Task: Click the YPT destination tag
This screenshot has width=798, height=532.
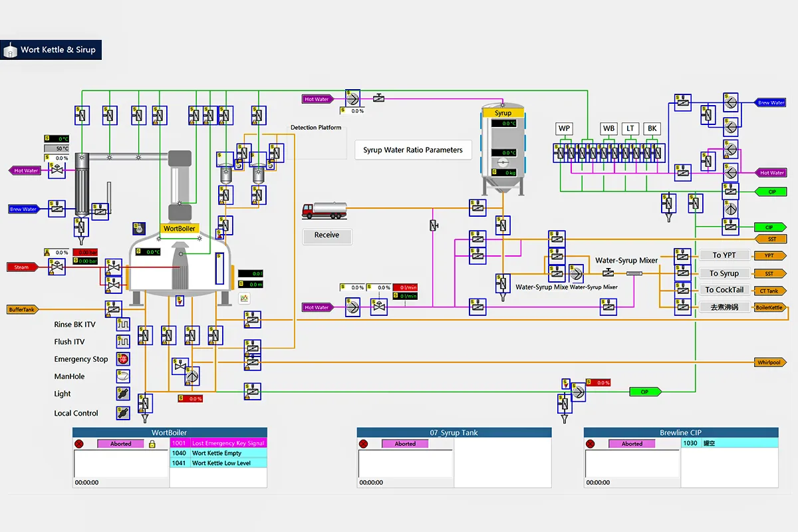Action: [x=771, y=255]
